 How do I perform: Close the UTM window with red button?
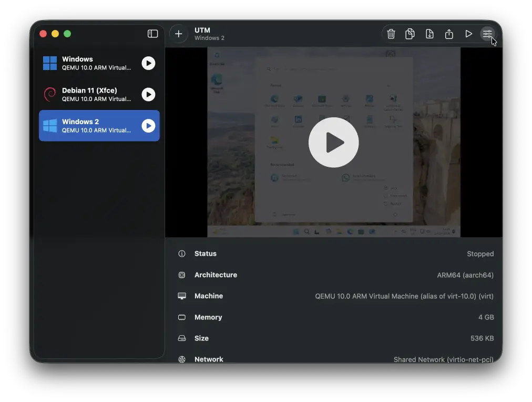pyautogui.click(x=43, y=34)
